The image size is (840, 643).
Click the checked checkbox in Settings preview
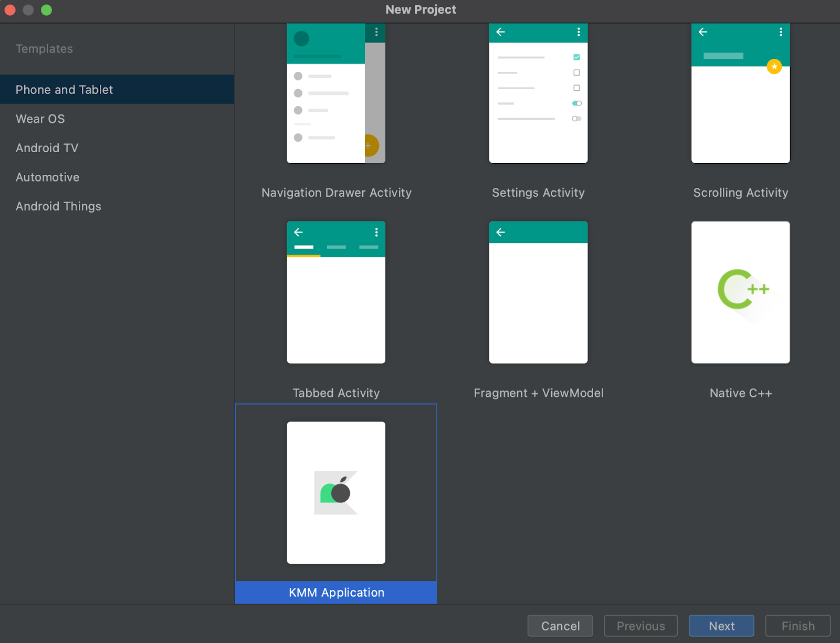(576, 57)
